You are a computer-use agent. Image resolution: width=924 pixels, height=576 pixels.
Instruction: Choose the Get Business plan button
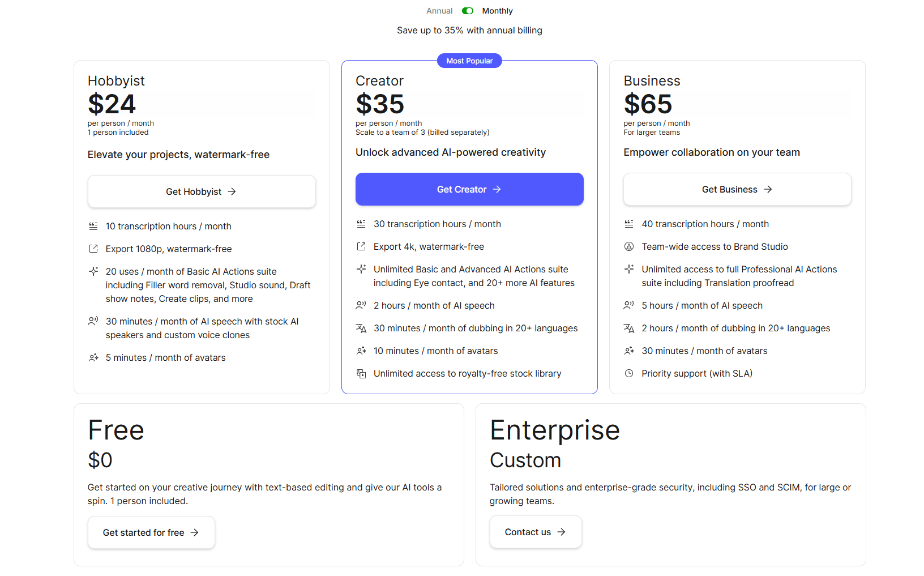click(737, 189)
